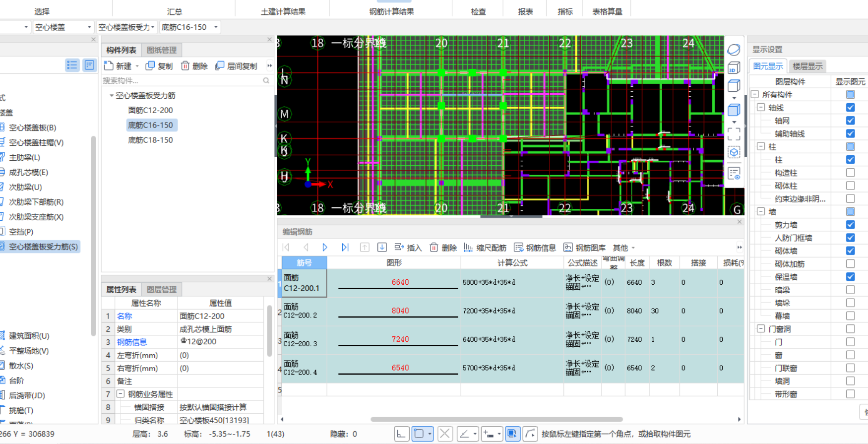Open the 钢筋计算结果 ribbon section
The height and width of the screenshot is (444, 868).
point(391,11)
